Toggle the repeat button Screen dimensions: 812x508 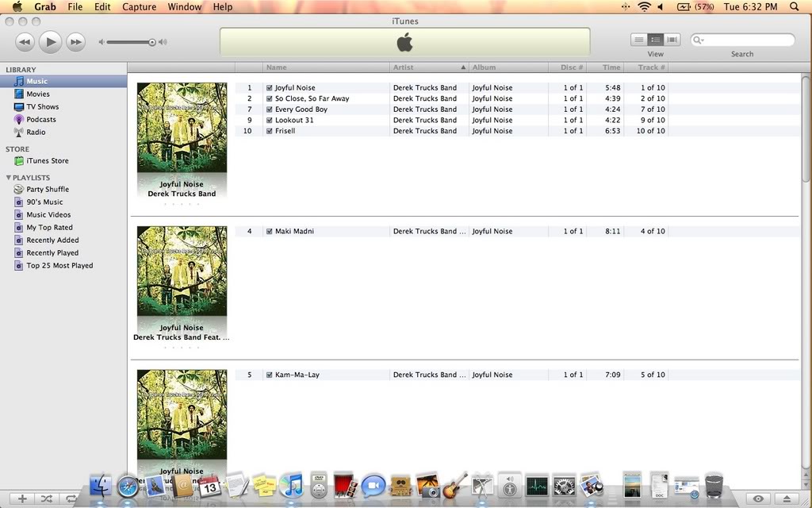point(70,498)
